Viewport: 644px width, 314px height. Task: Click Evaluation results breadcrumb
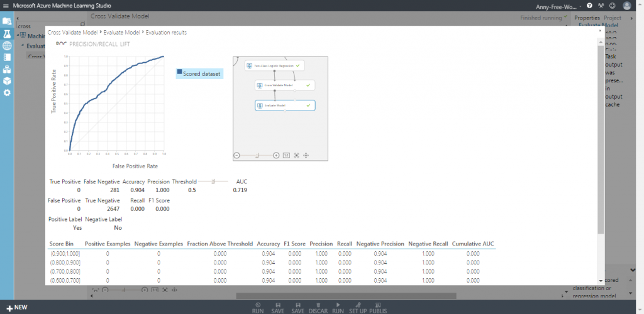(x=166, y=33)
